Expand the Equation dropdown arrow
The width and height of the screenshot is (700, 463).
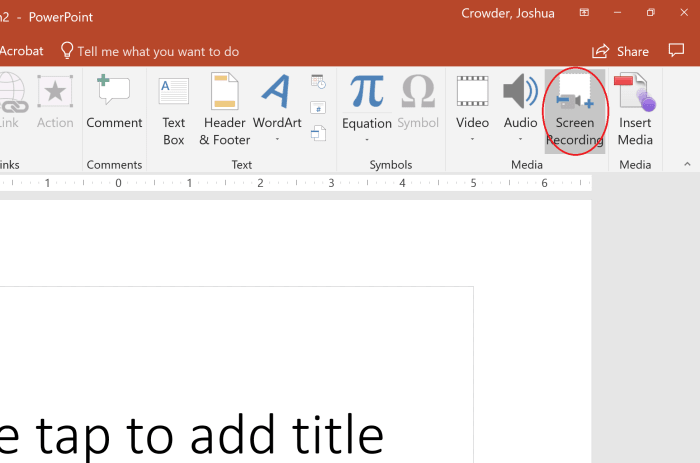(367, 140)
